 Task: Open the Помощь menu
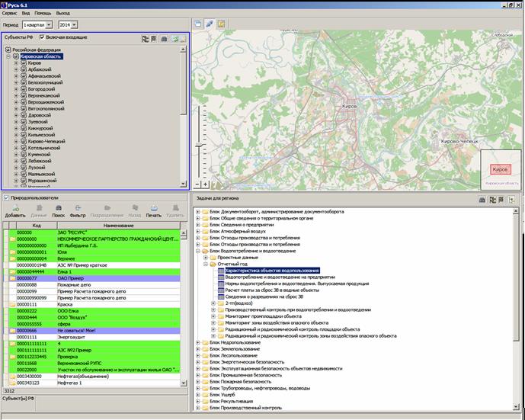tap(43, 14)
